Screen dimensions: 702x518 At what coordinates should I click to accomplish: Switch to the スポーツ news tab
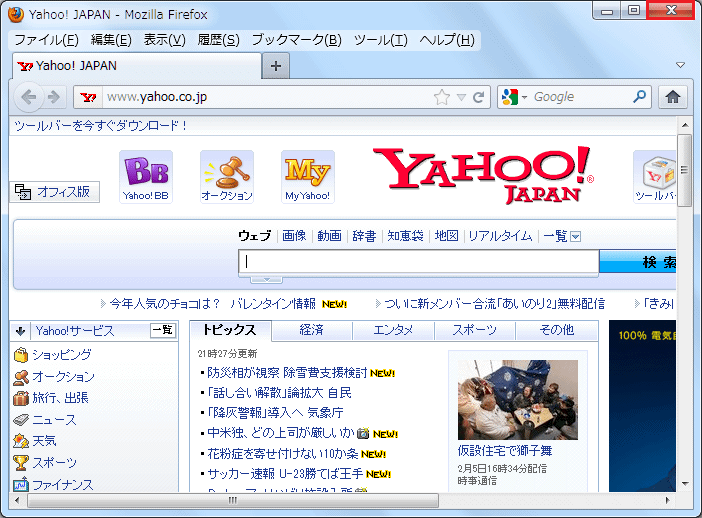point(475,330)
